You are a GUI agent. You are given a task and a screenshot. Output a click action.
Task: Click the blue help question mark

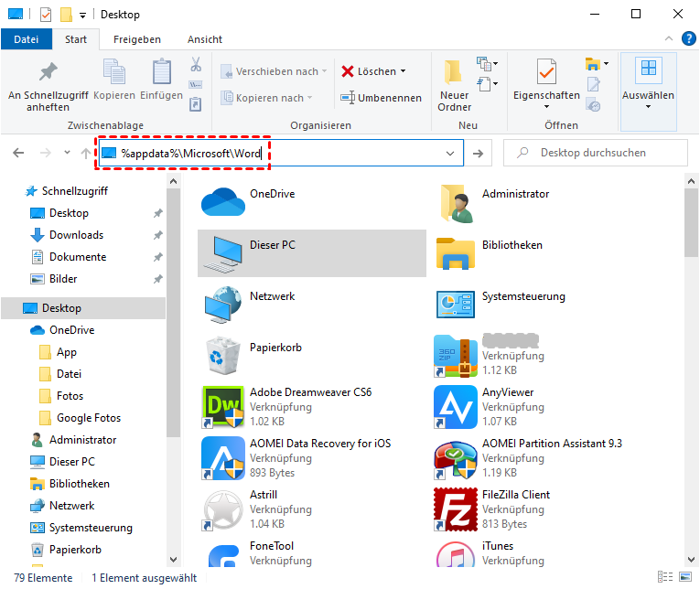[x=688, y=38]
